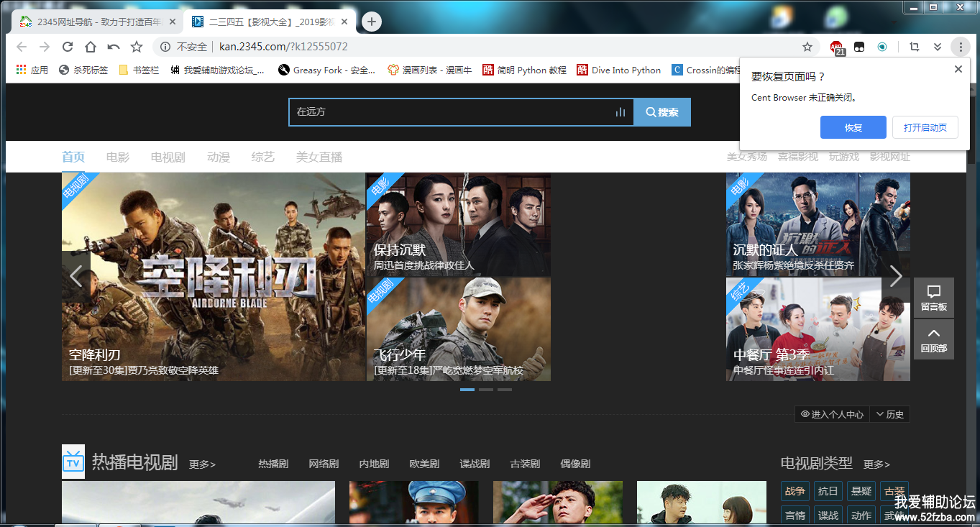This screenshot has width=980, height=527.
Task: Click 进入个人中心 with the eye icon
Action: [832, 414]
